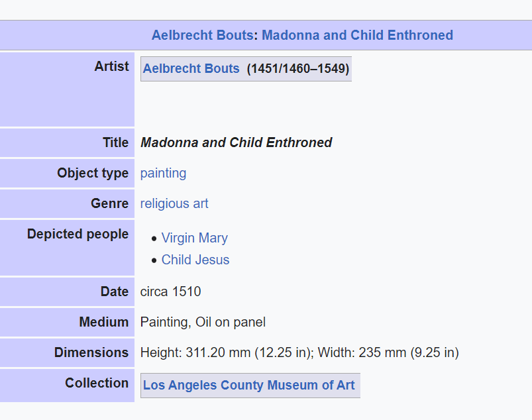Image resolution: width=532 pixels, height=420 pixels.
Task: Click the Title row label
Action: 115,142
